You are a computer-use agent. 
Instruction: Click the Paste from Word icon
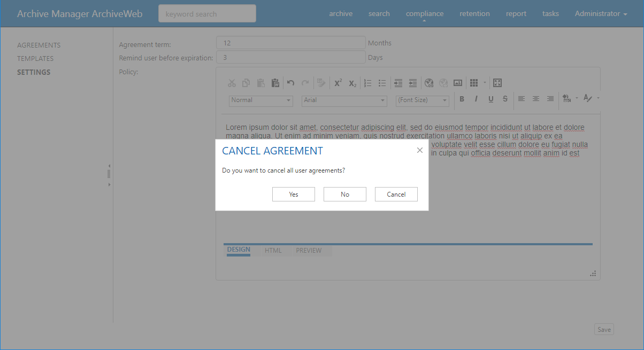(275, 83)
